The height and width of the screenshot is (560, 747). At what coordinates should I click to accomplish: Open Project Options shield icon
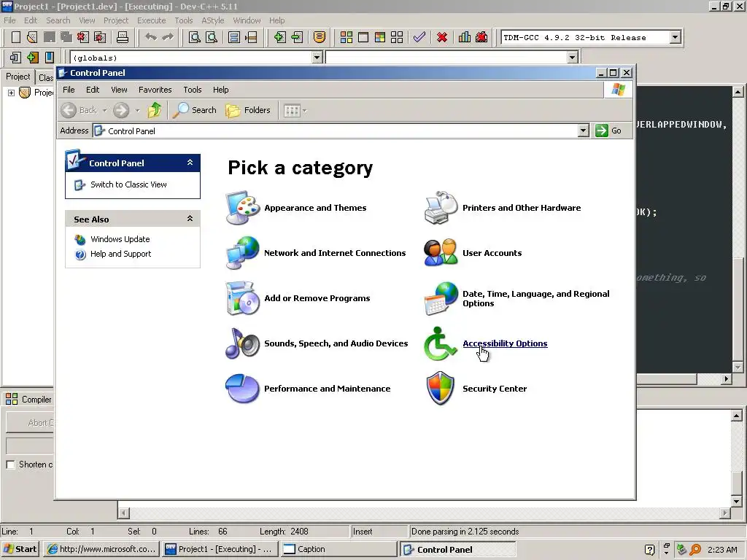[320, 37]
